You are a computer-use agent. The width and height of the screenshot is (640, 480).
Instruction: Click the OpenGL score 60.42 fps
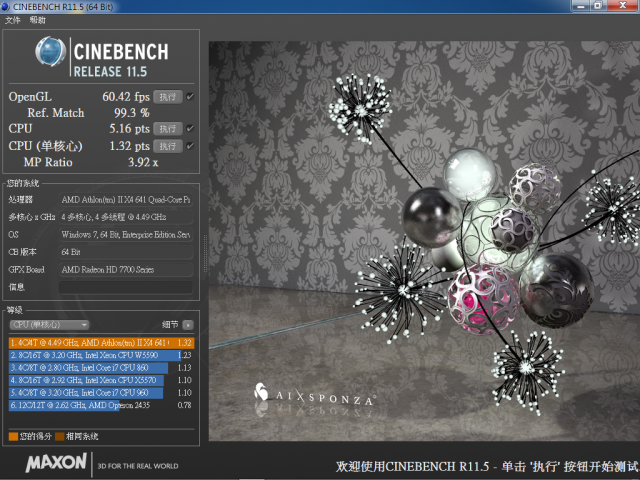(x=126, y=97)
